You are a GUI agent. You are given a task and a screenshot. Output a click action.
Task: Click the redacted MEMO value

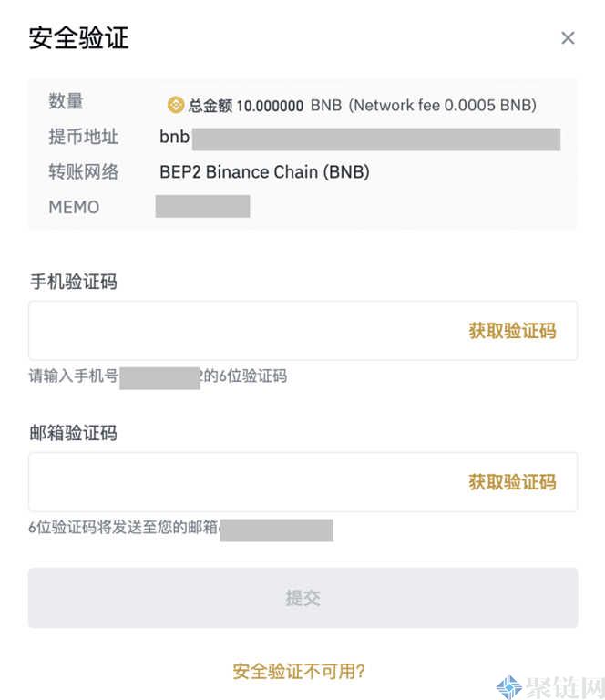click(x=202, y=206)
